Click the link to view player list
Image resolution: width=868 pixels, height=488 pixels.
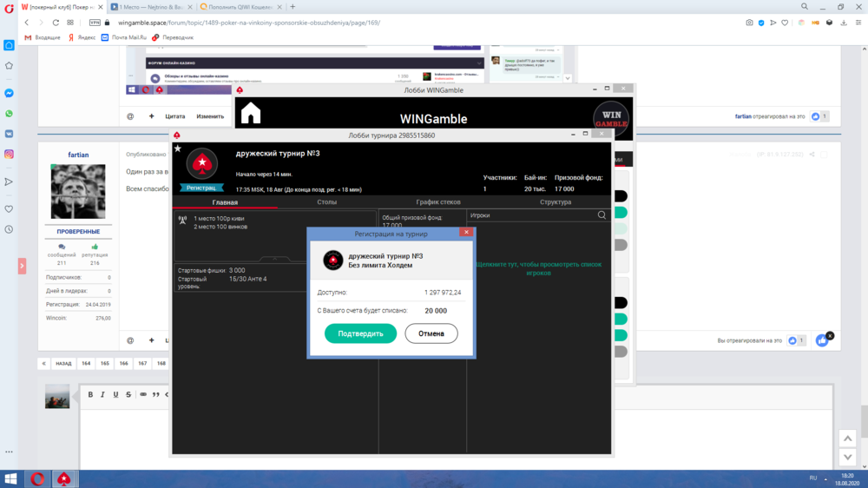[x=538, y=268]
